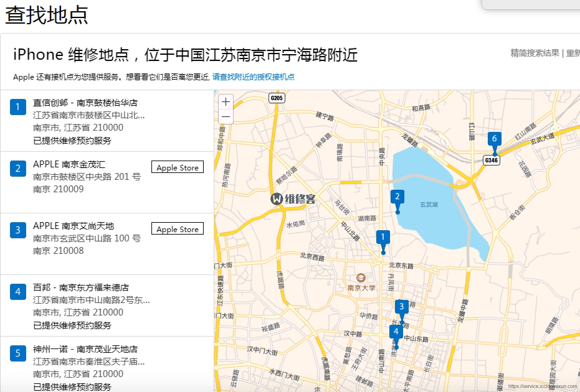Open APPLE 南京金茂汇 result
Screen dimensions: 580x392
point(69,164)
